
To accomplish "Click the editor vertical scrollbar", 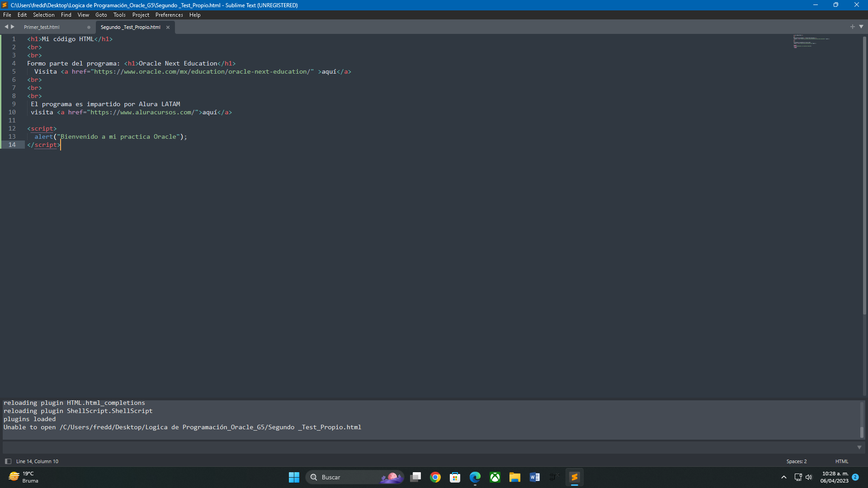I will 864,175.
